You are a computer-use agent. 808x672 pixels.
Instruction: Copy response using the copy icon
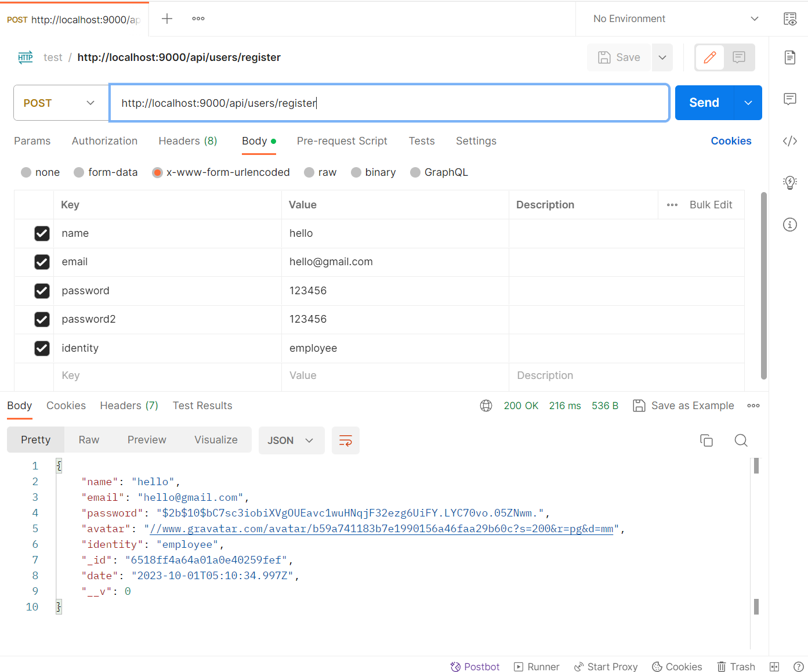point(706,440)
